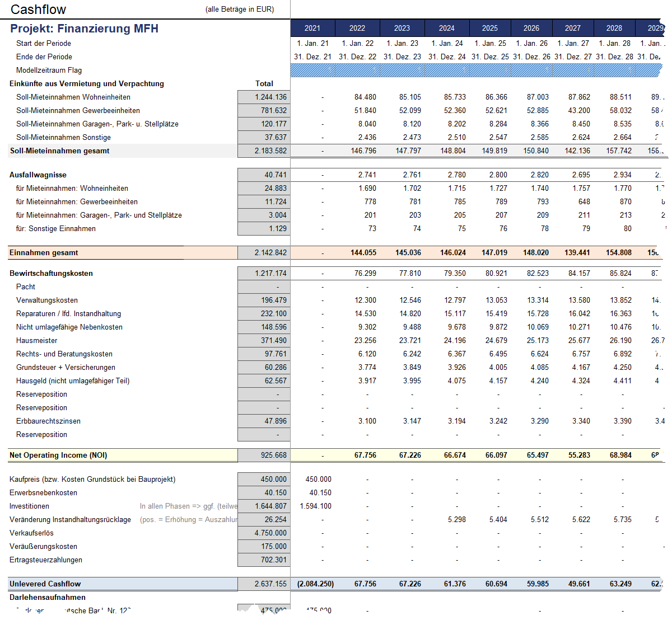The height and width of the screenshot is (620, 672).
Task: Select the 2021 year column header
Action: click(x=312, y=28)
